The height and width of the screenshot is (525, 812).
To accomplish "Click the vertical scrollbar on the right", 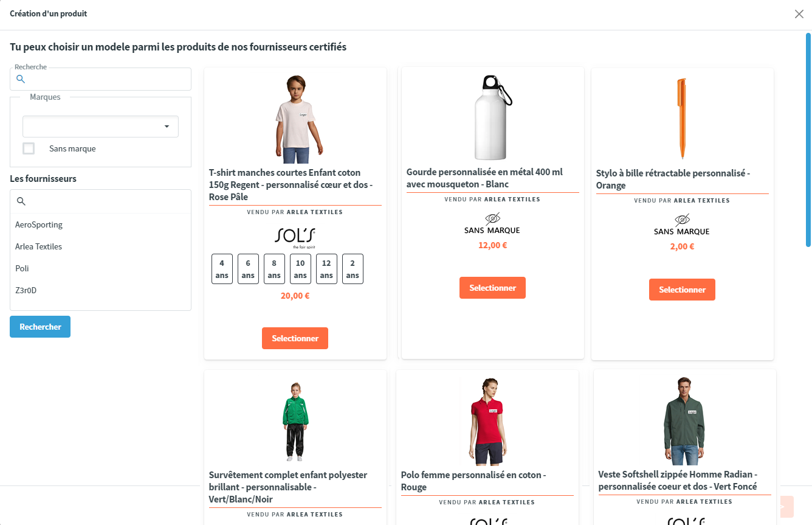I will pyautogui.click(x=808, y=140).
